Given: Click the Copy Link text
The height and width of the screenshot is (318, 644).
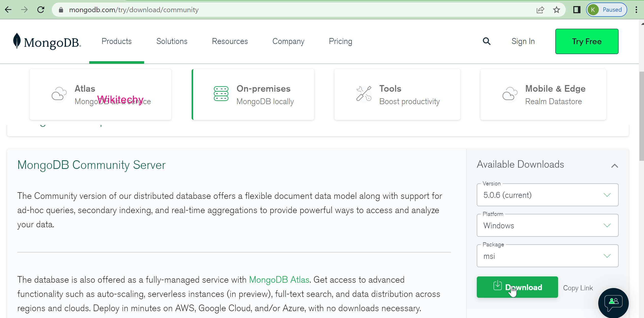Looking at the screenshot, I should point(578,288).
